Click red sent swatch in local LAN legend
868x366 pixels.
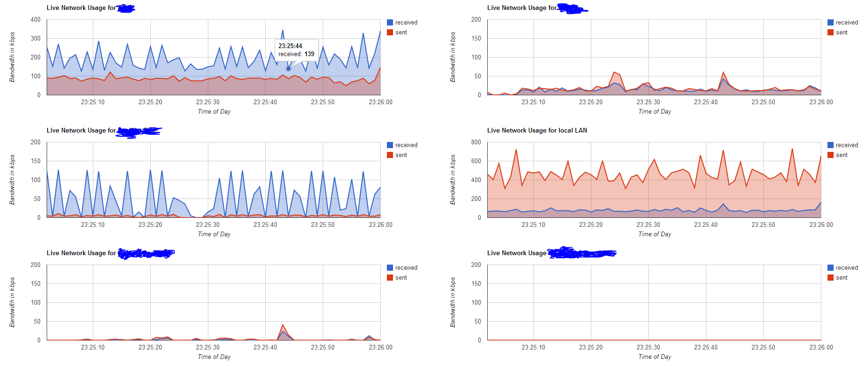[x=830, y=155]
